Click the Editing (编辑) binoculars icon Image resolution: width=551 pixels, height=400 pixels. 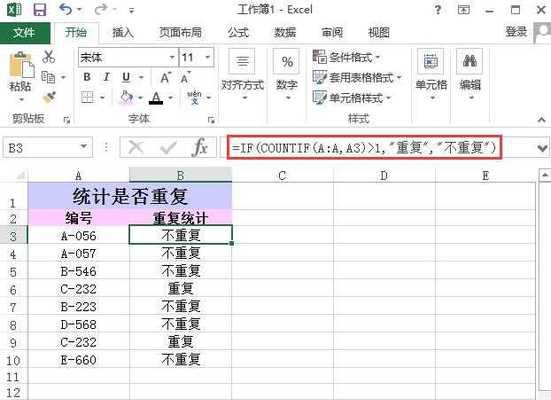pos(469,61)
